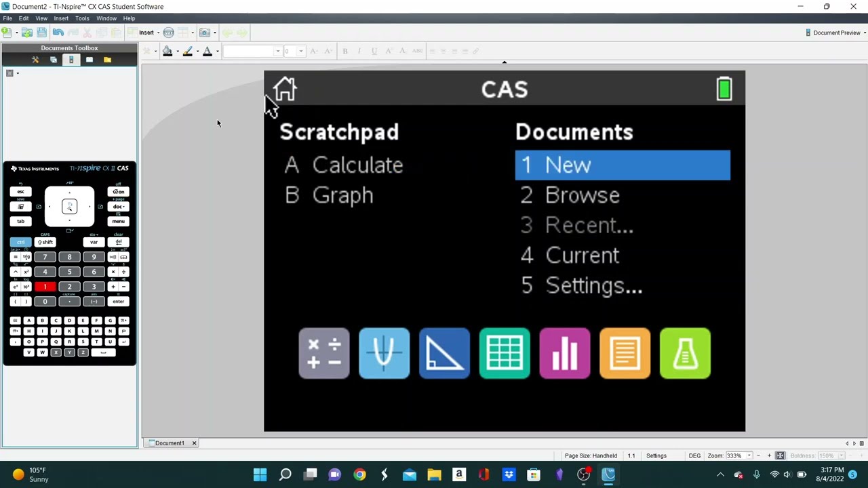Viewport: 868px width, 488px height.
Task: Select B Graph in Scratchpad
Action: click(329, 195)
